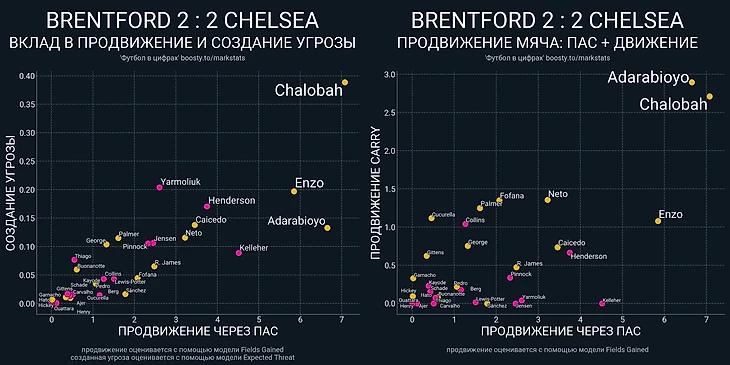Viewport: 730px width, 365px height.
Task: Select Henderson's pink dot in left chart
Action: (x=207, y=206)
